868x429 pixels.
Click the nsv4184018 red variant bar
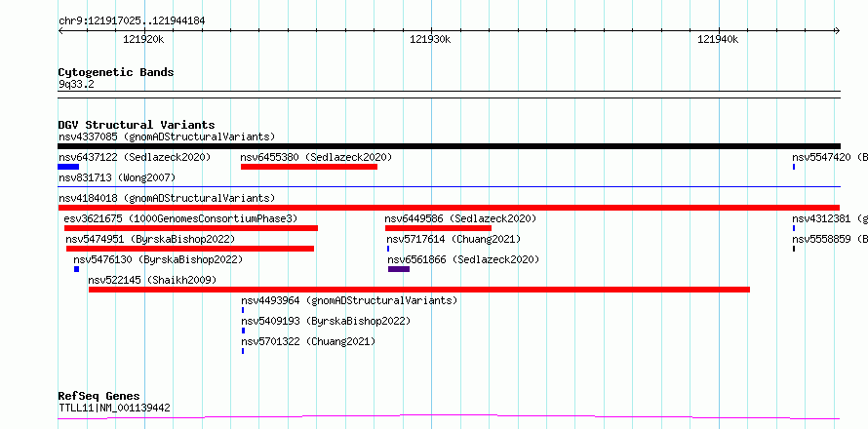click(x=449, y=208)
